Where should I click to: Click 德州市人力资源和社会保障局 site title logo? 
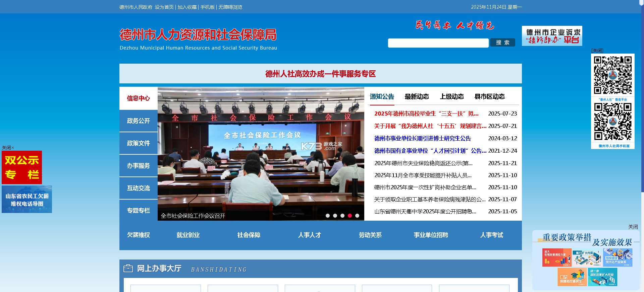coord(198,39)
